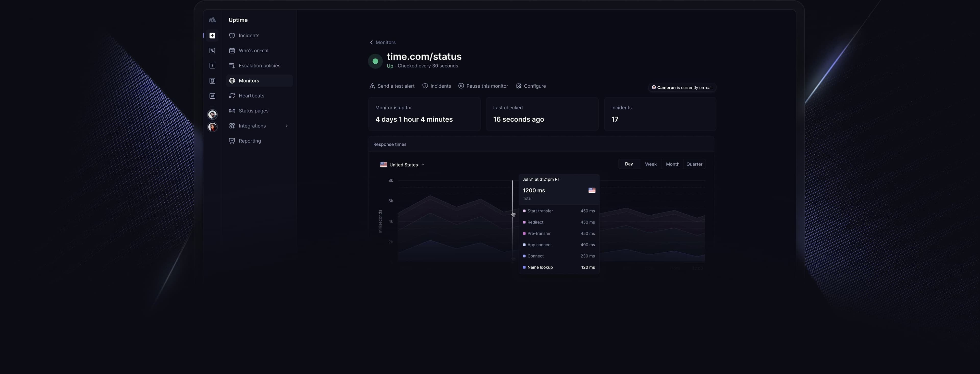Viewport: 980px width, 374px height.
Task: Open Cameron's on-call avatar
Action: 654,87
